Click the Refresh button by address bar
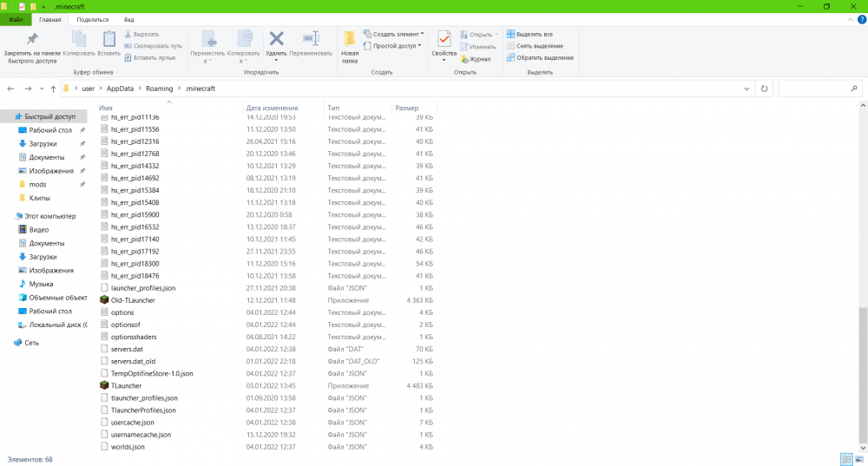Image resolution: width=868 pixels, height=466 pixels. (764, 89)
